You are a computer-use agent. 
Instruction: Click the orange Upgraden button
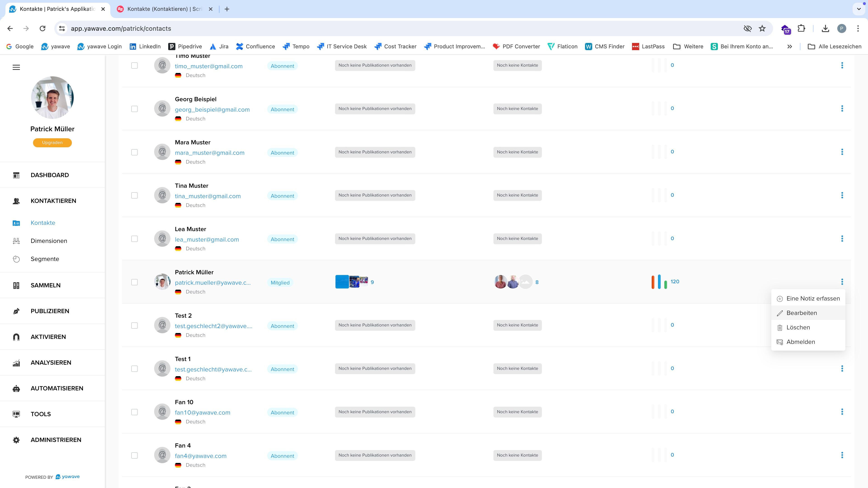click(52, 143)
